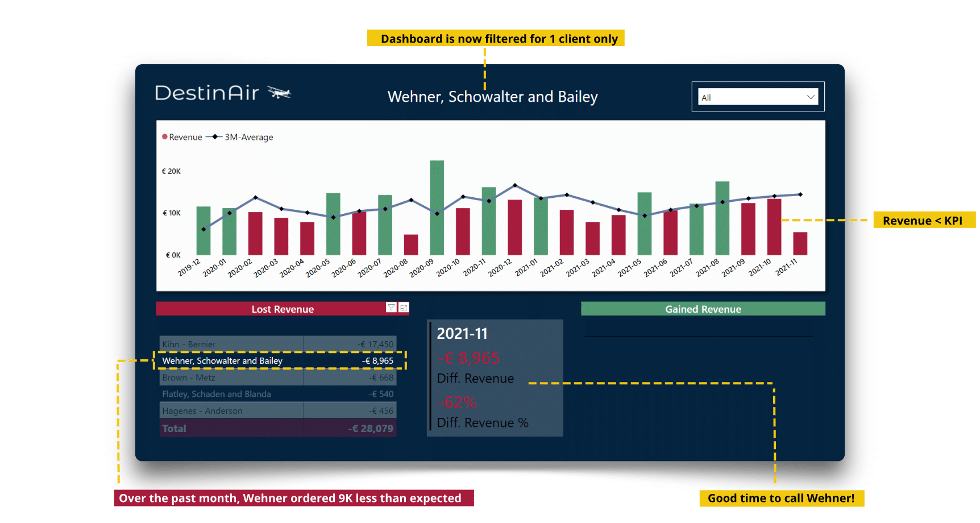Click the -€ 17,450 value cell
This screenshot has height=523, width=980.
pyautogui.click(x=375, y=344)
